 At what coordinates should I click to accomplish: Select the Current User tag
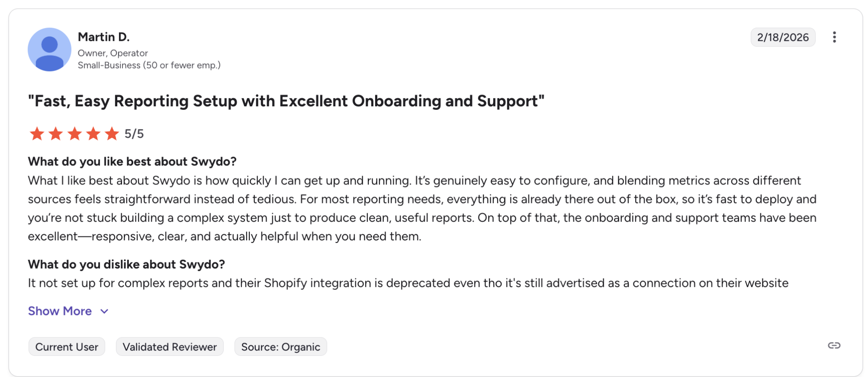tap(67, 347)
